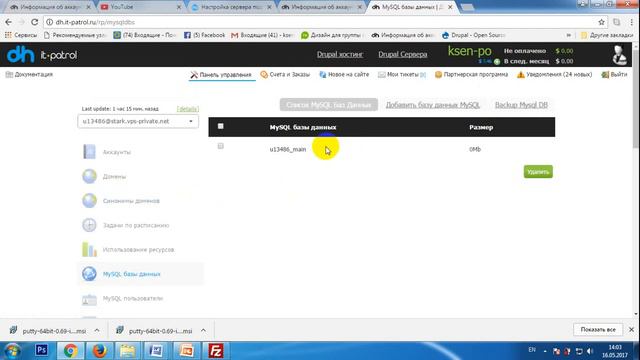Open the account selector dropdown
The image size is (640, 360).
[x=138, y=121]
